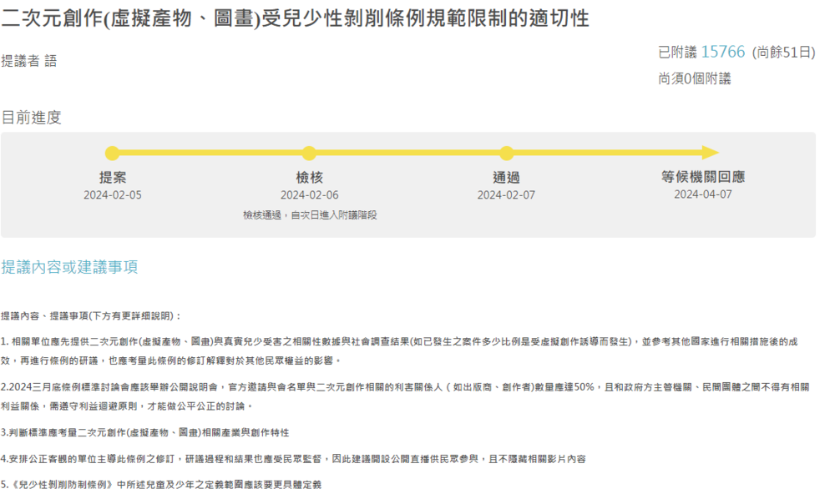The height and width of the screenshot is (504, 835).
Task: Click the 檢核 stage circle on progress bar
Action: (x=309, y=154)
